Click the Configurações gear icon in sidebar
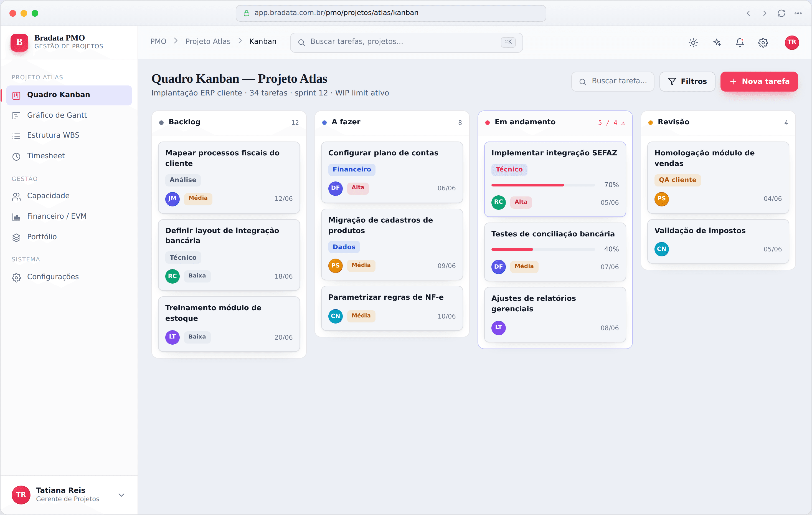The image size is (812, 515). [16, 277]
